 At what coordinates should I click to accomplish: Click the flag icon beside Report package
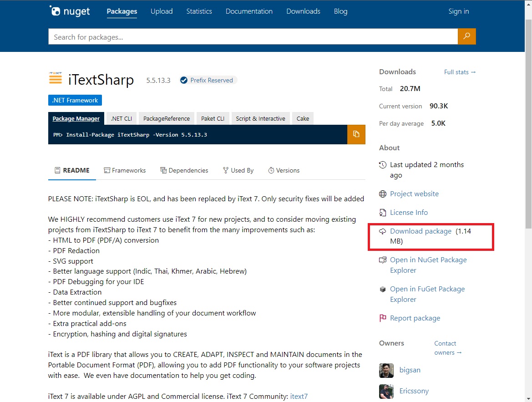coord(382,318)
